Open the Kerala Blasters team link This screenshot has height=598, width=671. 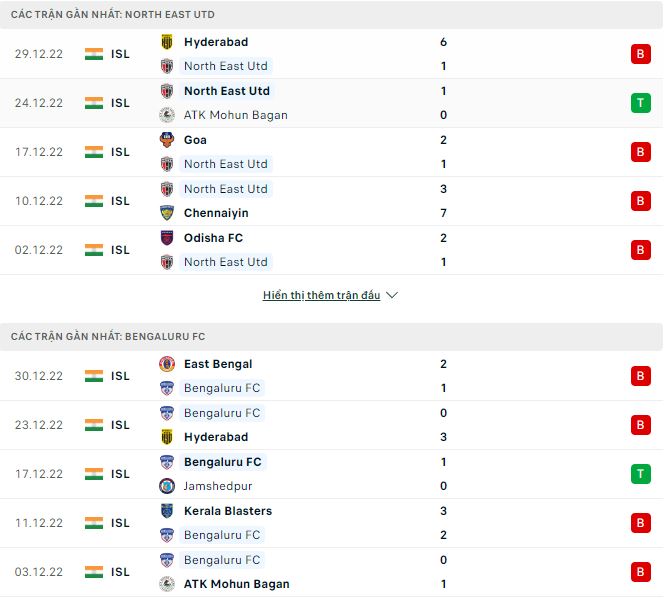tap(228, 511)
